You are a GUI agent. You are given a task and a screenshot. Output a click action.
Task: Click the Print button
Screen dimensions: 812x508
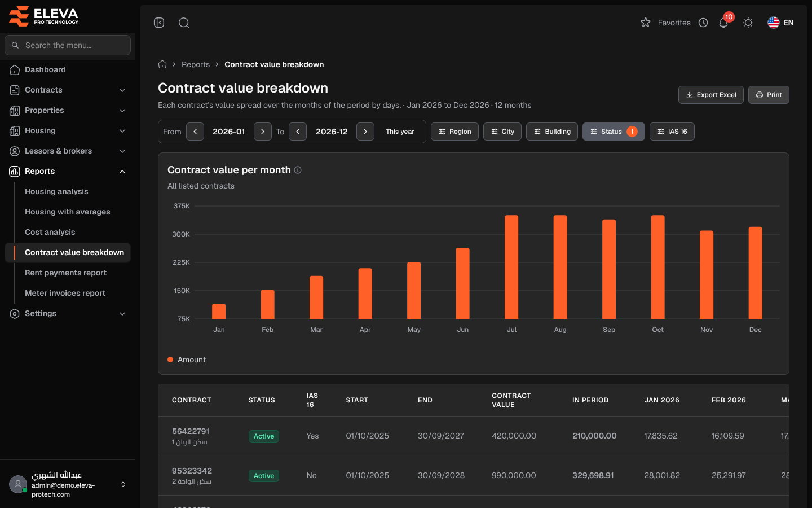coord(769,95)
